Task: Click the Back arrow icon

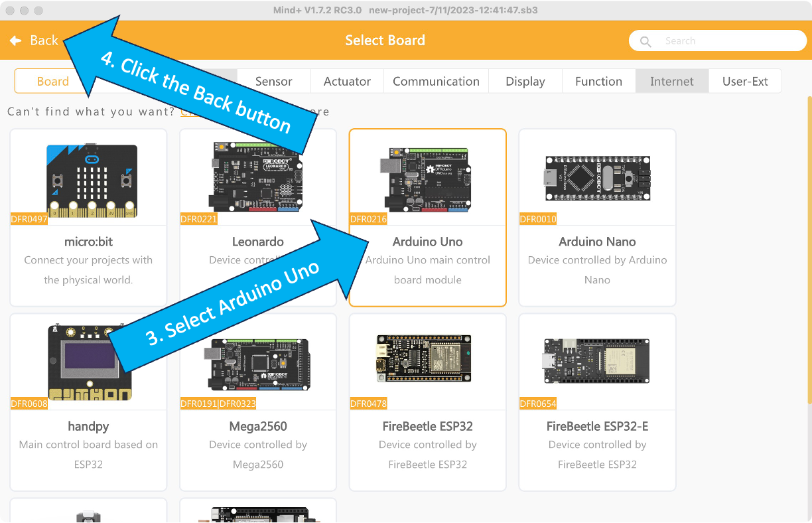Action: 15,40
